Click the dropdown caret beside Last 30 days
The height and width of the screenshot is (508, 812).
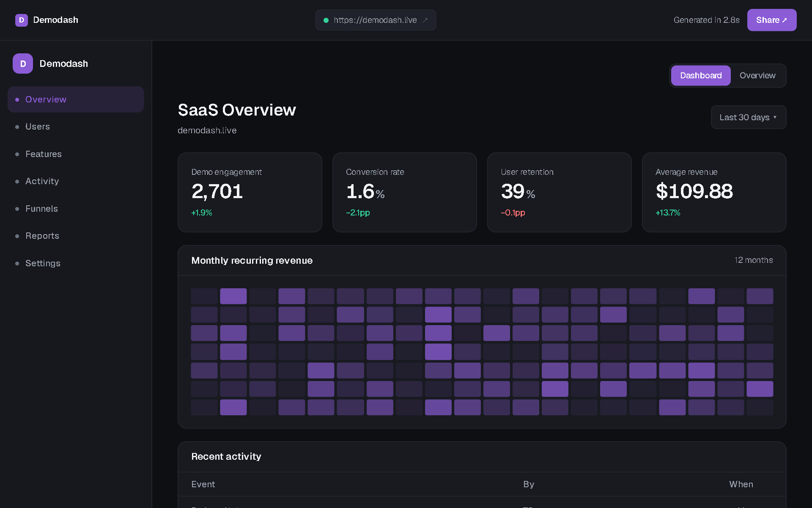(775, 117)
